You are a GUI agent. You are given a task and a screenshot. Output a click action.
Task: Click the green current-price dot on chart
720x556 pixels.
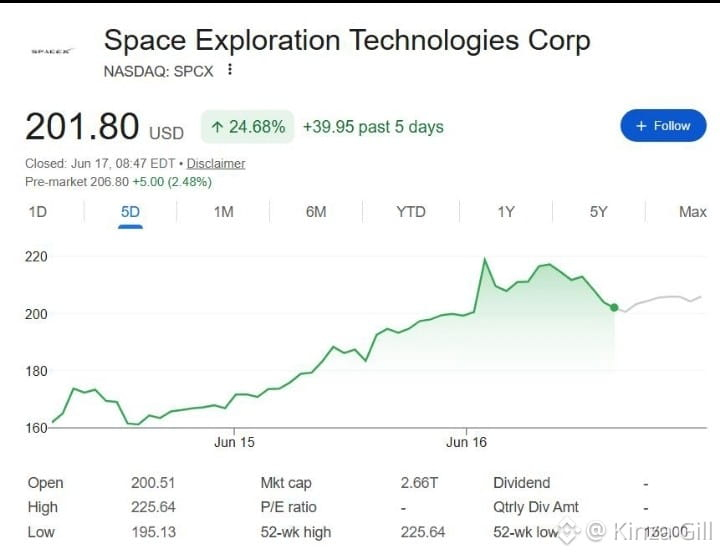click(x=614, y=308)
